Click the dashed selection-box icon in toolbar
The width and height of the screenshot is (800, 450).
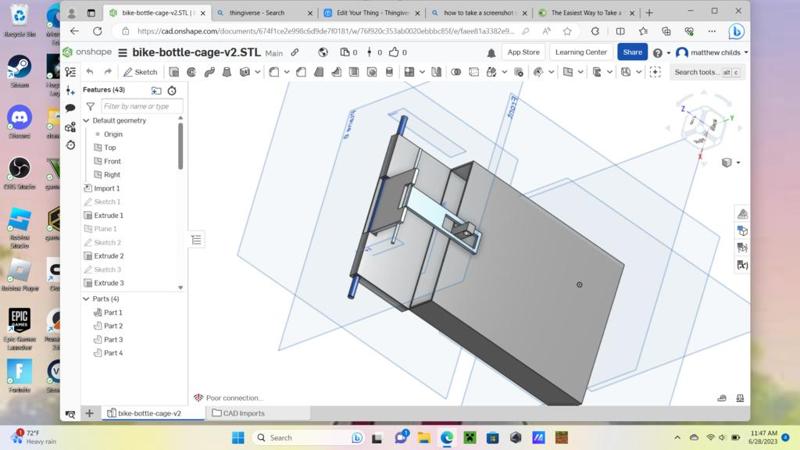[655, 72]
